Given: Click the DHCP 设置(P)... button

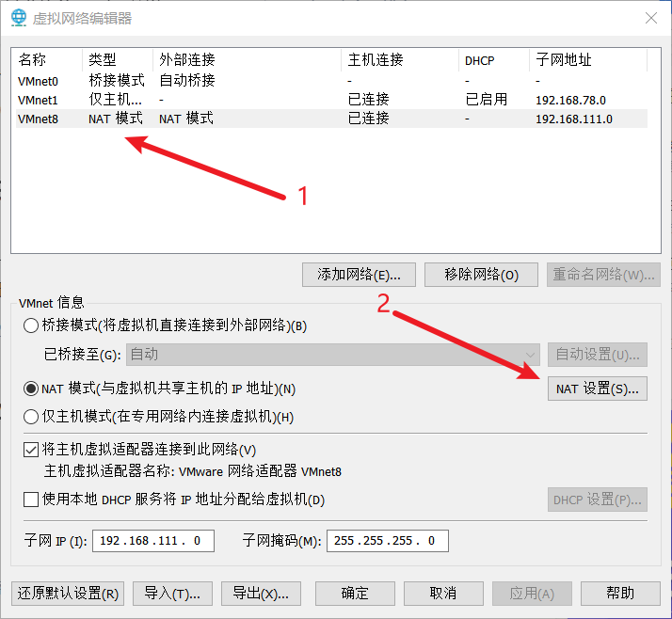Looking at the screenshot, I should (x=598, y=500).
